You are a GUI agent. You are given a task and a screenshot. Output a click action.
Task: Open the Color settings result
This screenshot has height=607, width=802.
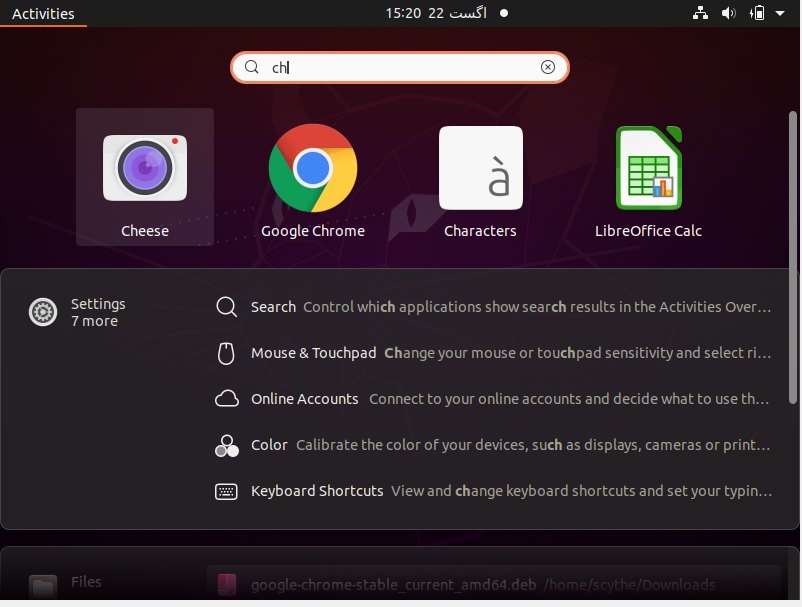pyautogui.click(x=493, y=445)
